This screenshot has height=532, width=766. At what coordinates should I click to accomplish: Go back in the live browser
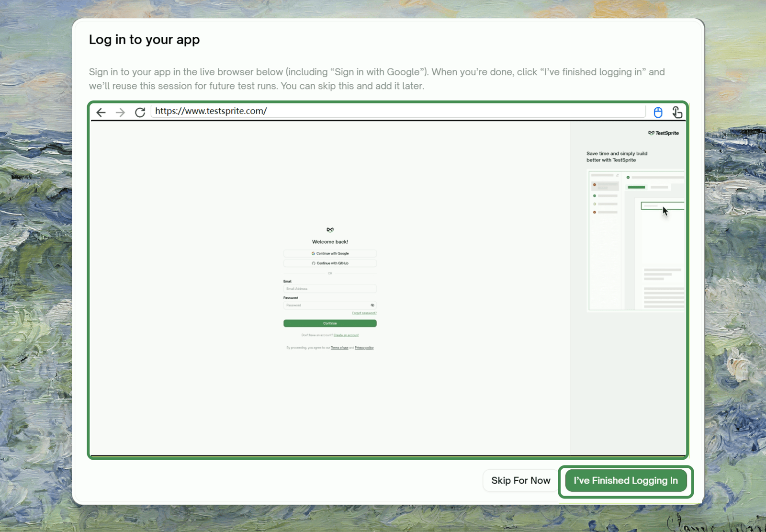101,112
